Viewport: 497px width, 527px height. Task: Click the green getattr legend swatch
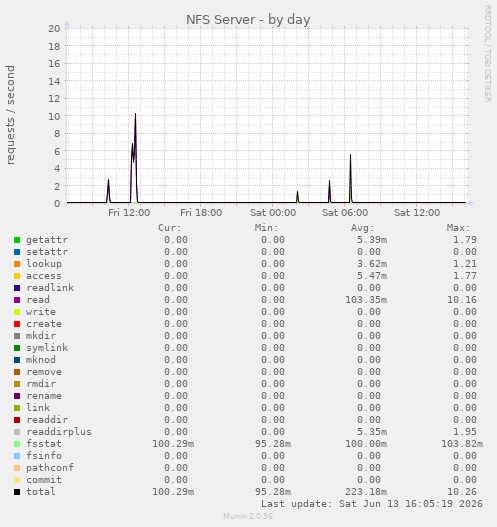tap(17, 240)
